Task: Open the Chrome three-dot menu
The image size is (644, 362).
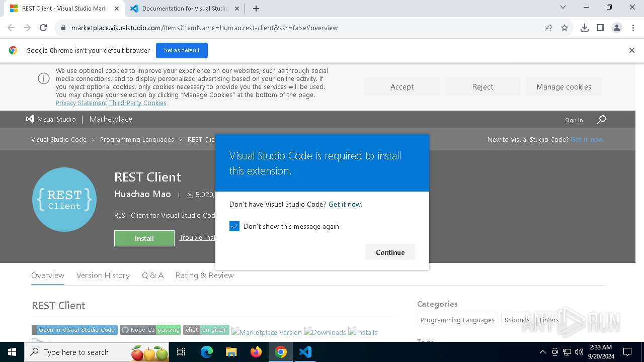Action: tap(632, 28)
